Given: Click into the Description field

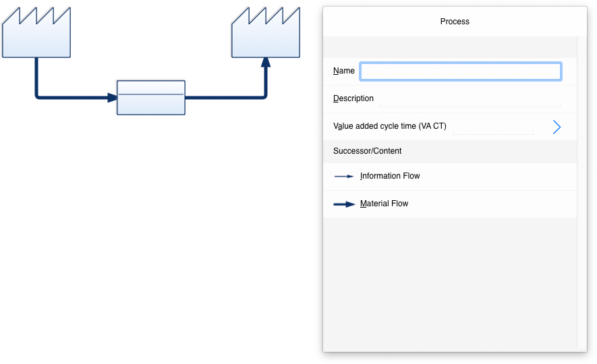Looking at the screenshot, I should coord(470,99).
